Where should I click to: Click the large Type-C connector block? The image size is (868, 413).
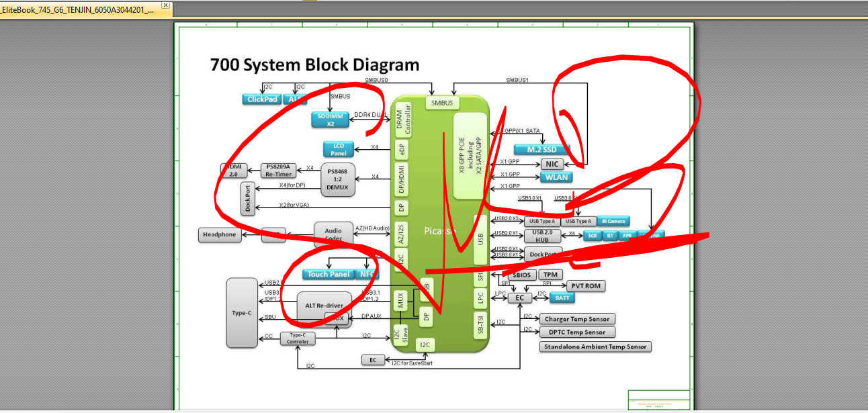242,313
